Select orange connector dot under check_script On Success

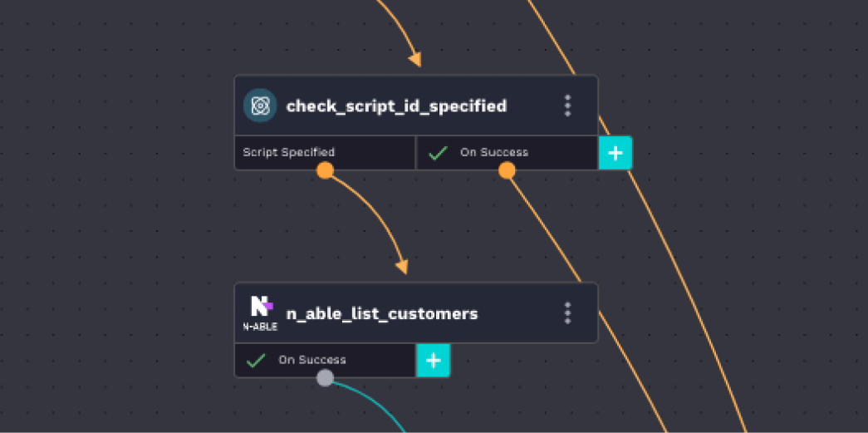click(x=507, y=170)
